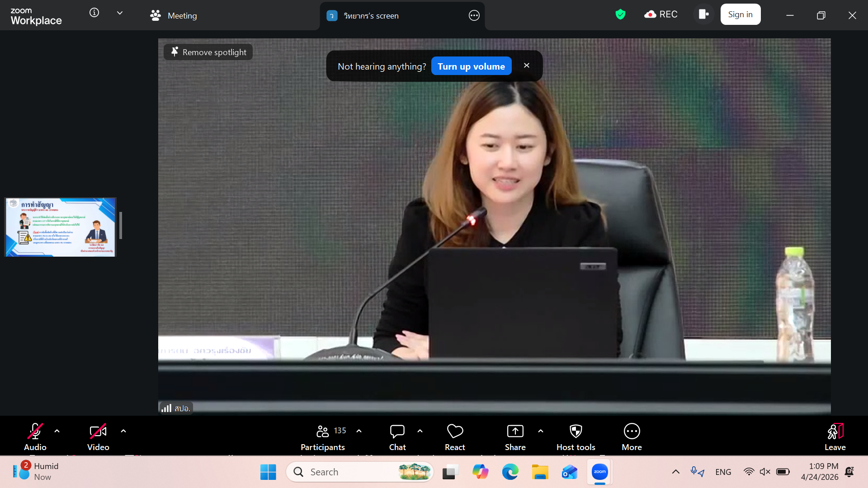Switch to the Meeting tab
This screenshot has width=868, height=488.
tap(174, 15)
